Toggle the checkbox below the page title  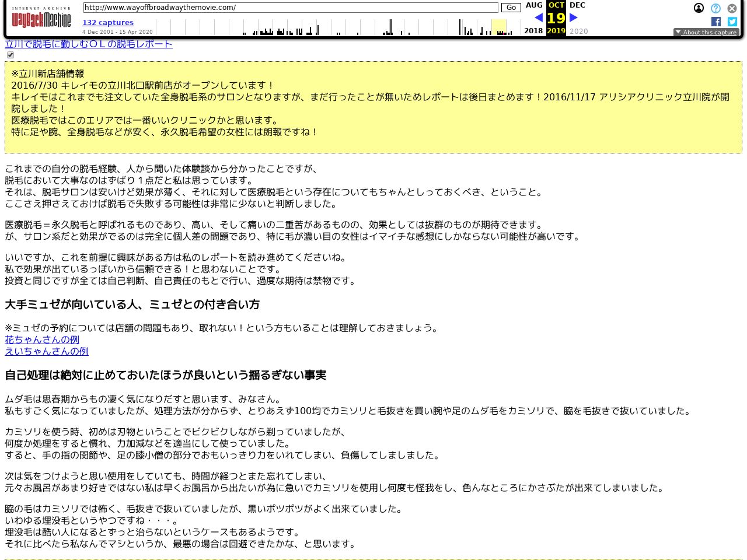10,55
